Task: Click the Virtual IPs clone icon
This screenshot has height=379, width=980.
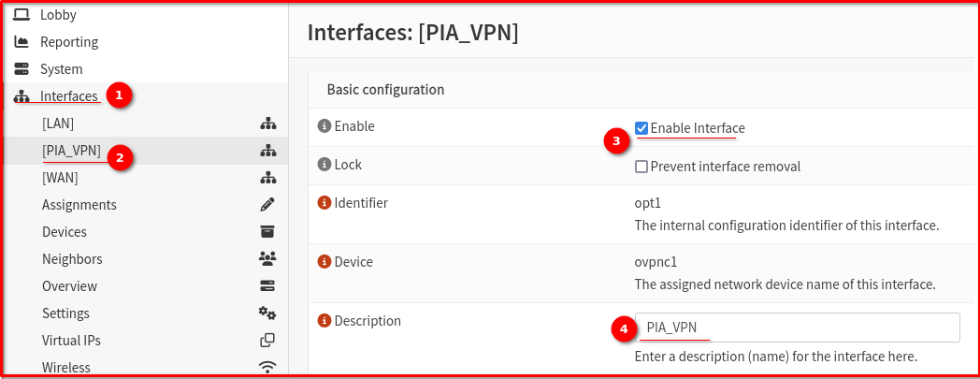Action: pos(268,341)
